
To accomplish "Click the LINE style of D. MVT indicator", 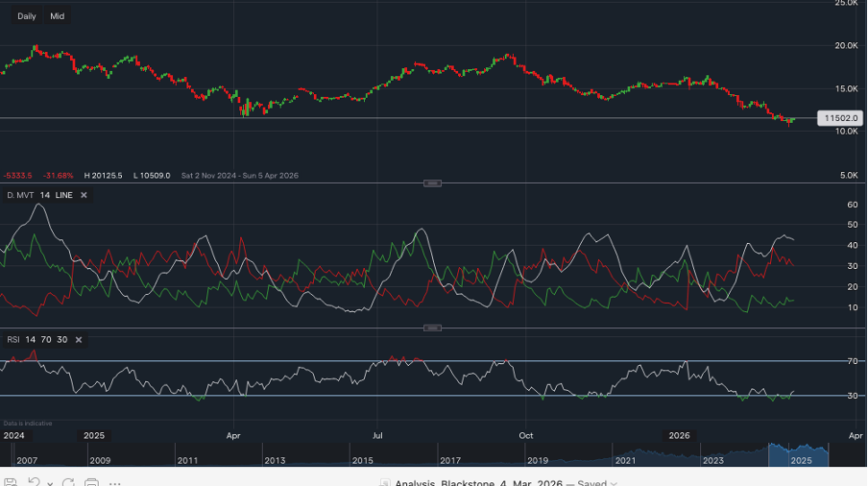I will [x=64, y=195].
